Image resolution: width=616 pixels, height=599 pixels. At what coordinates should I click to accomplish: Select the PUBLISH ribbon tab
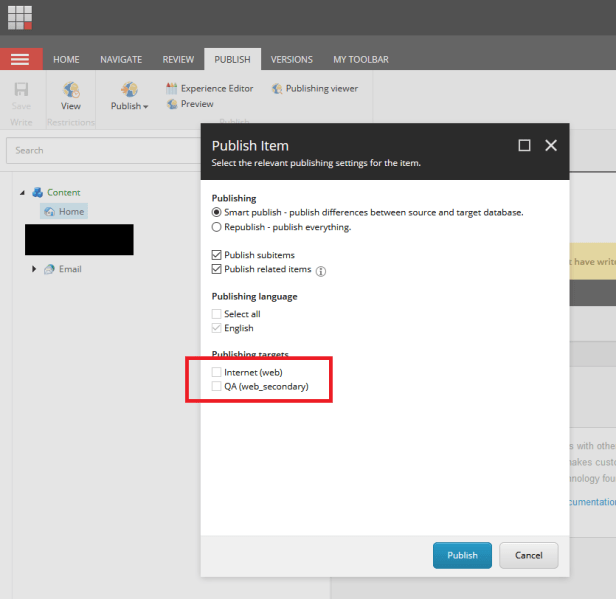coord(232,59)
